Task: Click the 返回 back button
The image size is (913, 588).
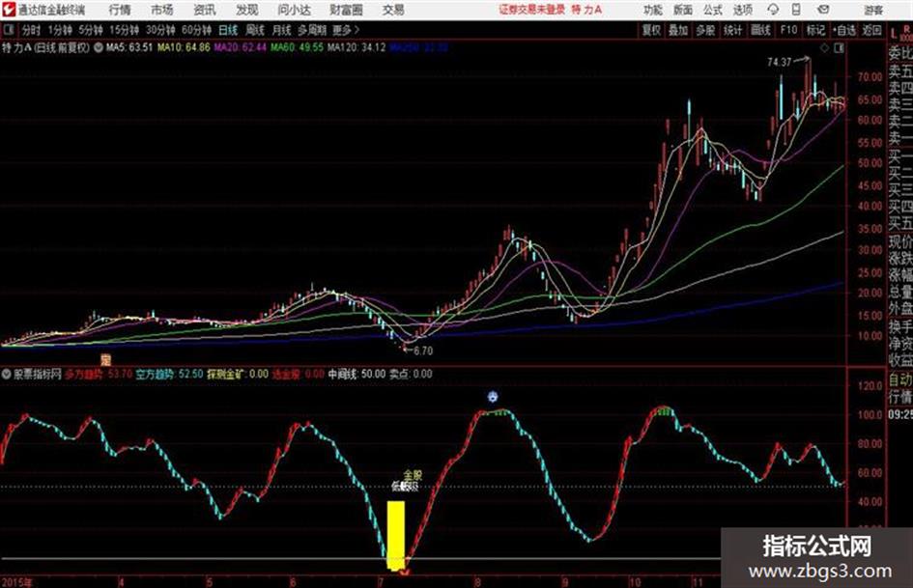Action: click(871, 30)
